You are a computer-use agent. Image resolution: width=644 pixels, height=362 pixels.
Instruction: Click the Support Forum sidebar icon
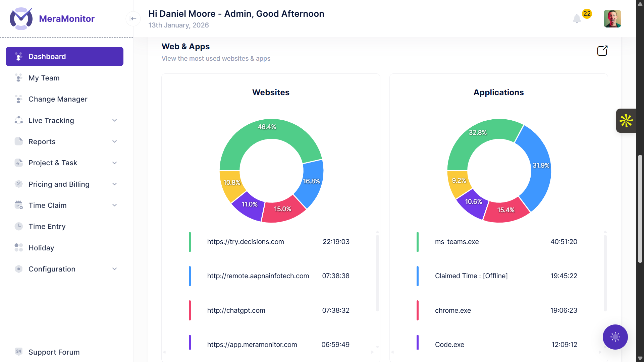[19, 352]
